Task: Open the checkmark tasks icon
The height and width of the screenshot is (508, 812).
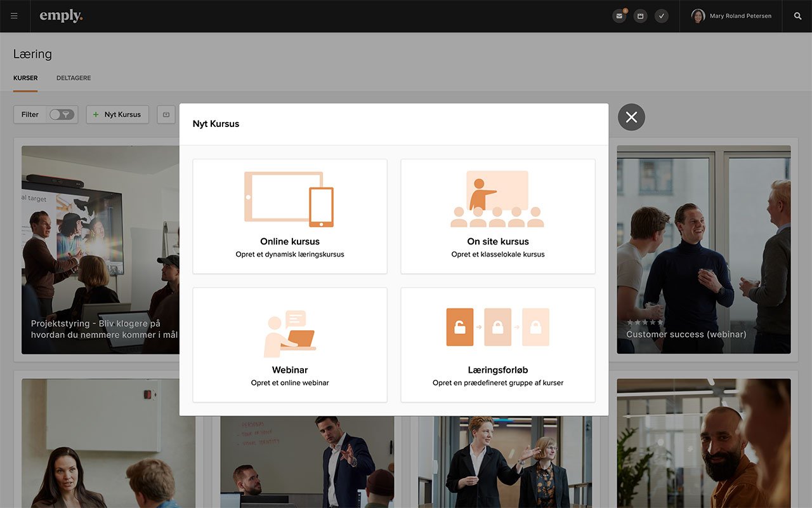Action: [662, 16]
